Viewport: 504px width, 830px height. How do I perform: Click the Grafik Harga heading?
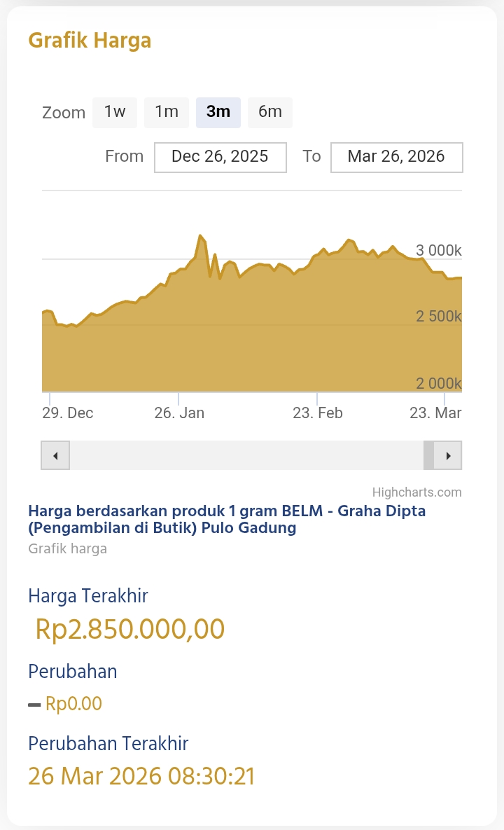(x=90, y=41)
